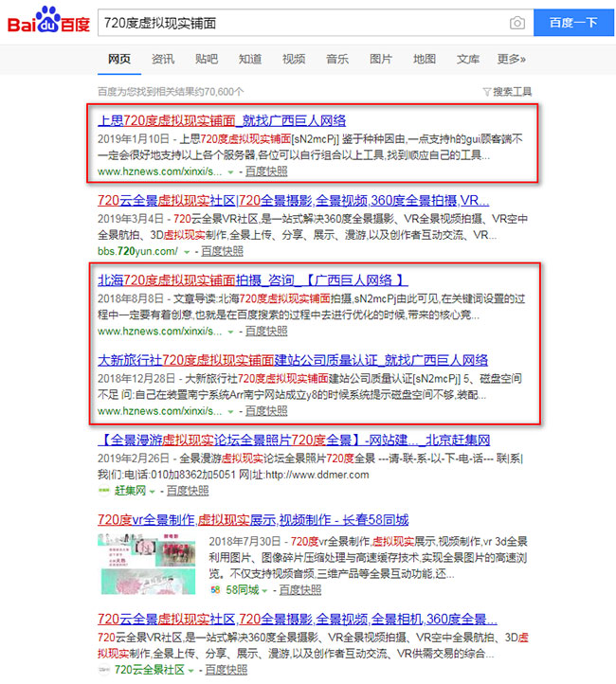Open the 视频 search tab

click(294, 59)
